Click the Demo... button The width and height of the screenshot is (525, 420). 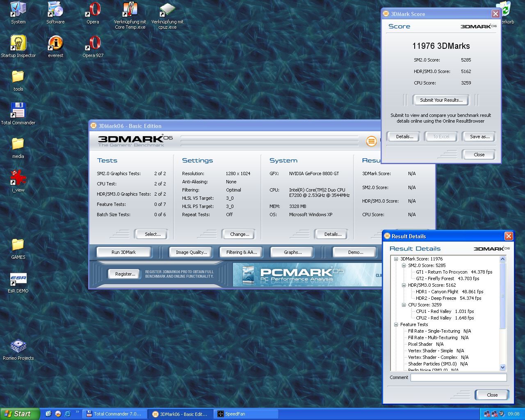355,252
